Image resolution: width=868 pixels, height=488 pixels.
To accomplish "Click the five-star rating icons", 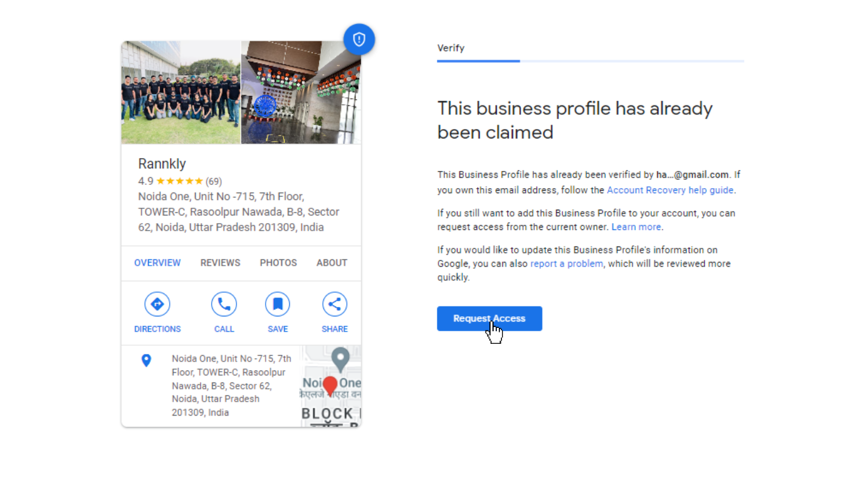I will [x=180, y=181].
